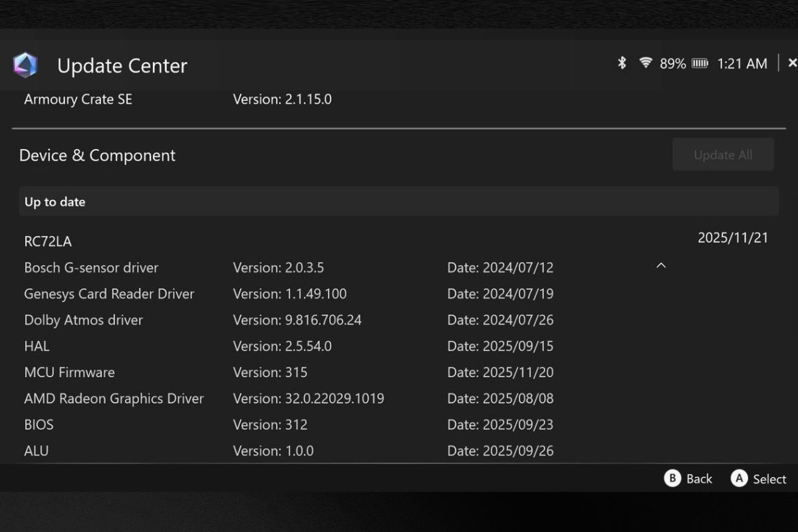Screen dimensions: 798x532
Task: Select the RC72LA device row
Action: 48,241
